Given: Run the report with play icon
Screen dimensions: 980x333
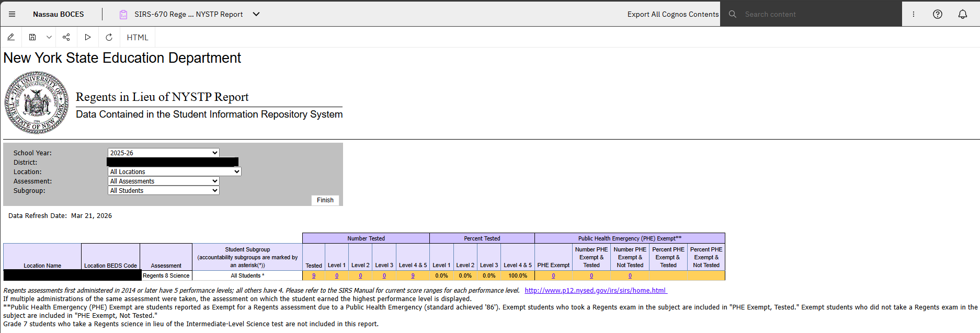Looking at the screenshot, I should pyautogui.click(x=88, y=37).
